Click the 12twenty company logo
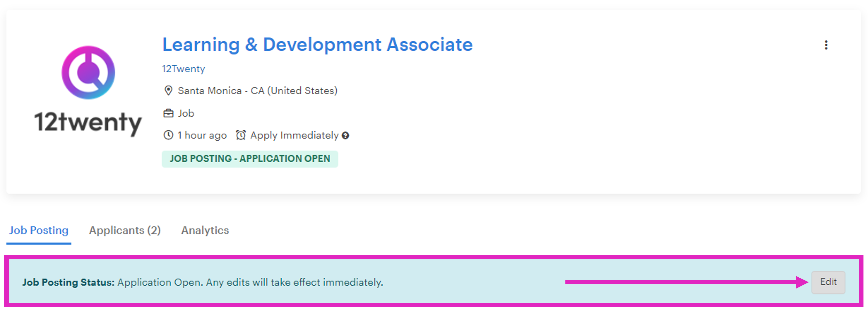 pos(88,91)
